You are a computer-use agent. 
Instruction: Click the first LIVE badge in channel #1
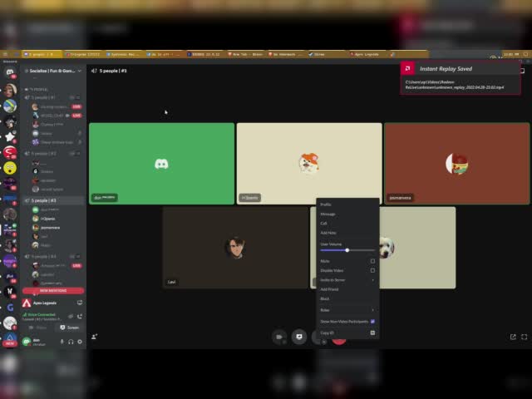point(76,106)
